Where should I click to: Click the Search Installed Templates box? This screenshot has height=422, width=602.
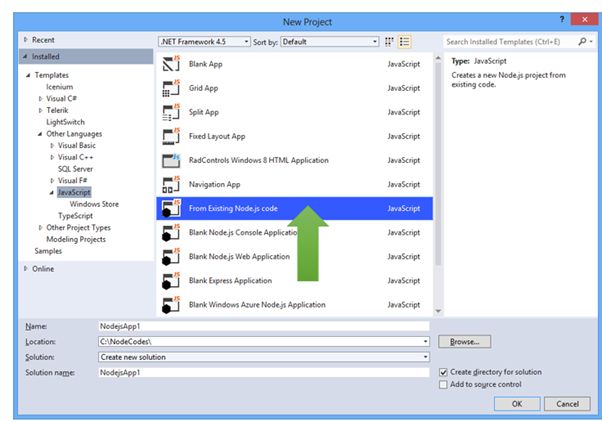coord(510,41)
